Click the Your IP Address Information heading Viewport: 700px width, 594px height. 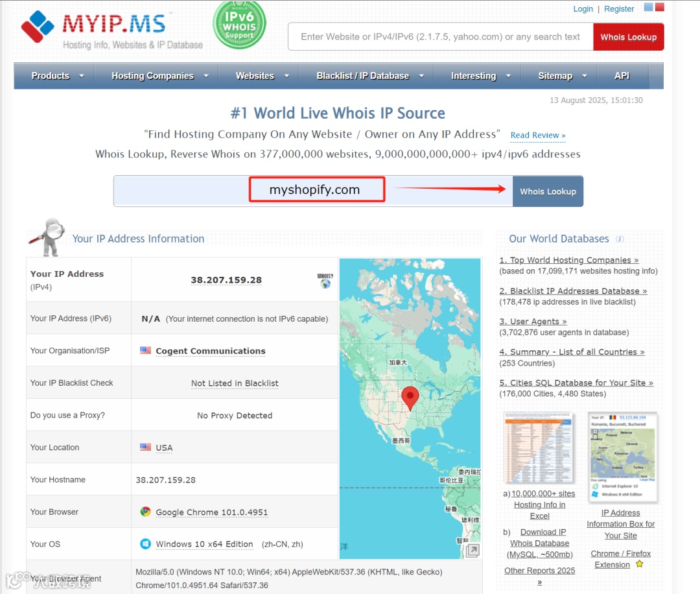point(139,239)
